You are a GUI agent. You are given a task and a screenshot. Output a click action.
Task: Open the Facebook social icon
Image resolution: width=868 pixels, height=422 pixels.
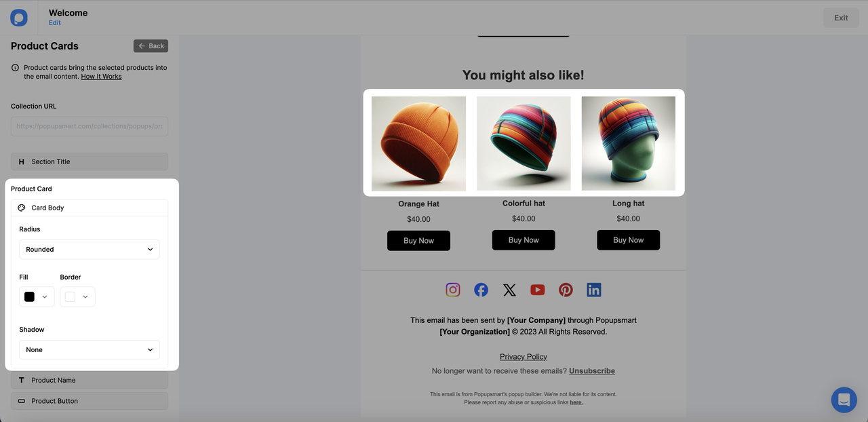pyautogui.click(x=481, y=290)
